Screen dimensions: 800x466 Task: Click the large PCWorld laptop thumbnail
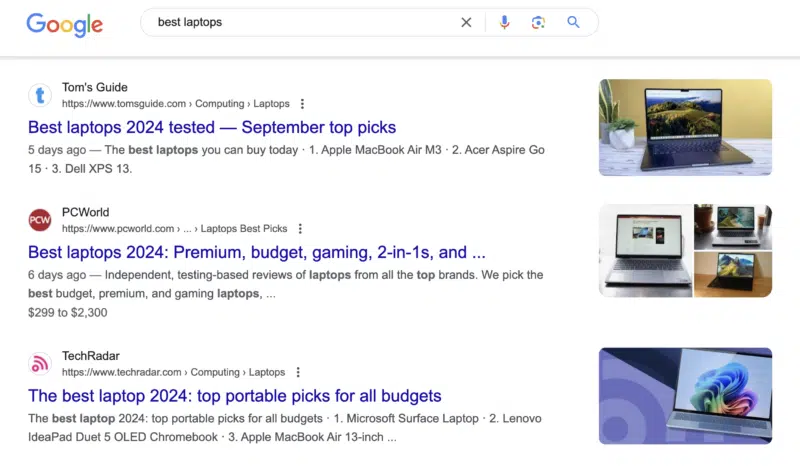[645, 251]
